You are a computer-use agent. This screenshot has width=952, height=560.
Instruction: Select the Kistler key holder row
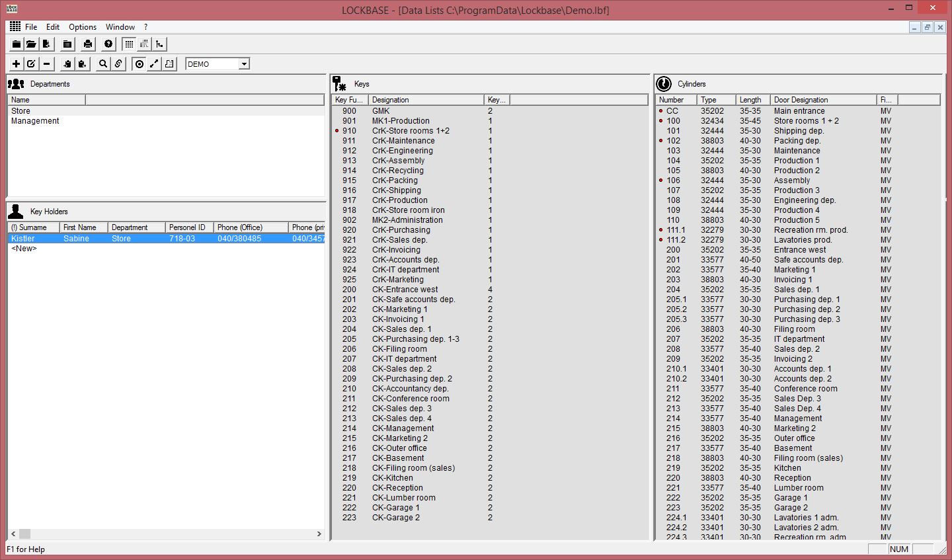tap(166, 239)
